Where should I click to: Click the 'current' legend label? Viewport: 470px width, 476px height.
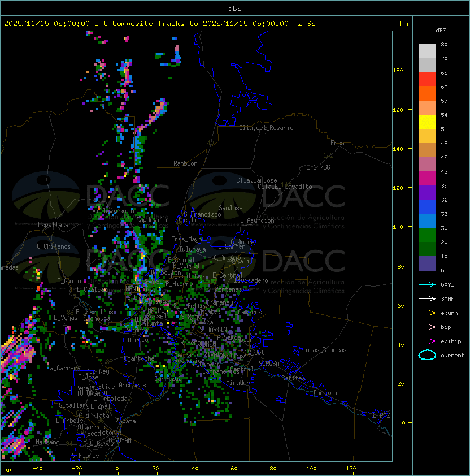pyautogui.click(x=452, y=356)
